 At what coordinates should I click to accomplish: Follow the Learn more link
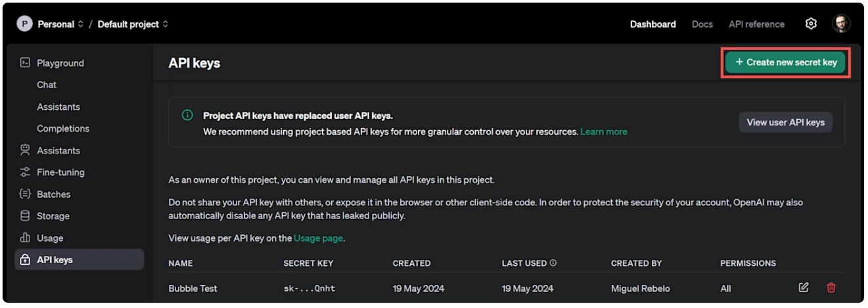[x=603, y=132]
